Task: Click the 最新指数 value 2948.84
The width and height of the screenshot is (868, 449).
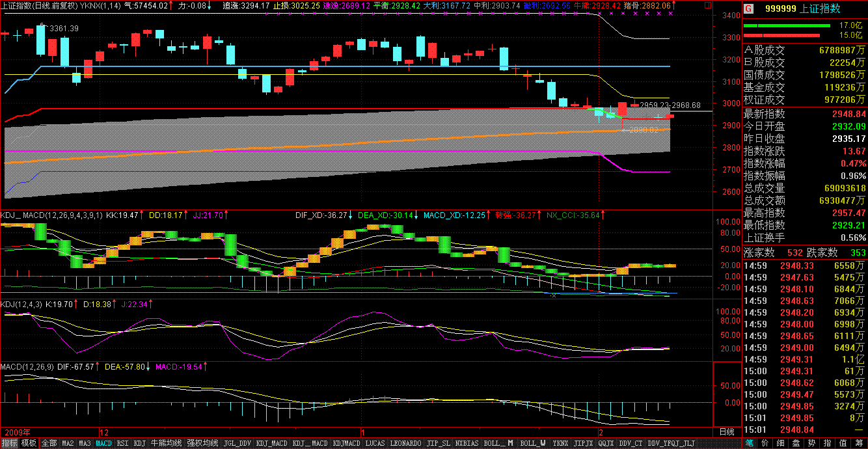Action: click(x=848, y=114)
